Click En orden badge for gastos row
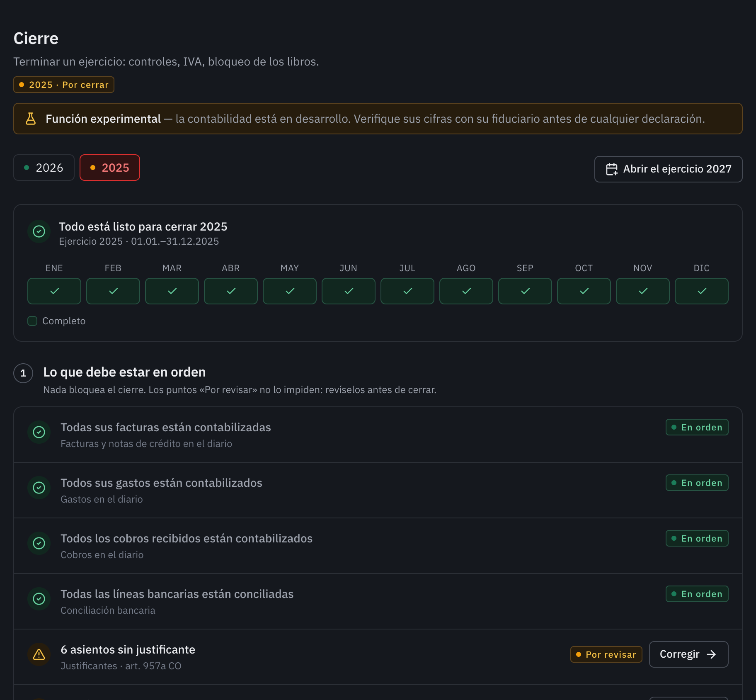Image resolution: width=756 pixels, height=700 pixels. [697, 483]
